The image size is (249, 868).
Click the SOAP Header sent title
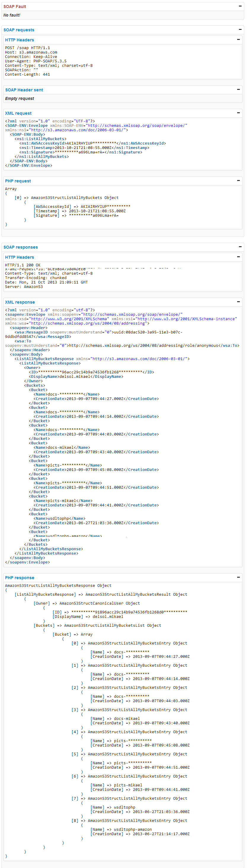(24, 90)
